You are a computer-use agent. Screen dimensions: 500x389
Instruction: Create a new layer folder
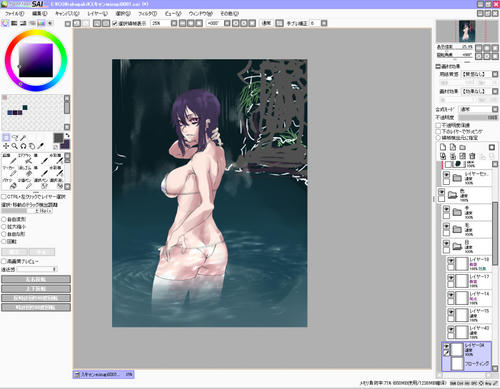[462, 147]
